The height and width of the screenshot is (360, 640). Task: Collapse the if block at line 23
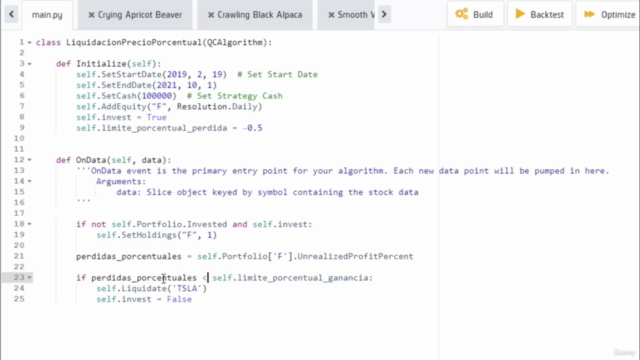coord(29,278)
